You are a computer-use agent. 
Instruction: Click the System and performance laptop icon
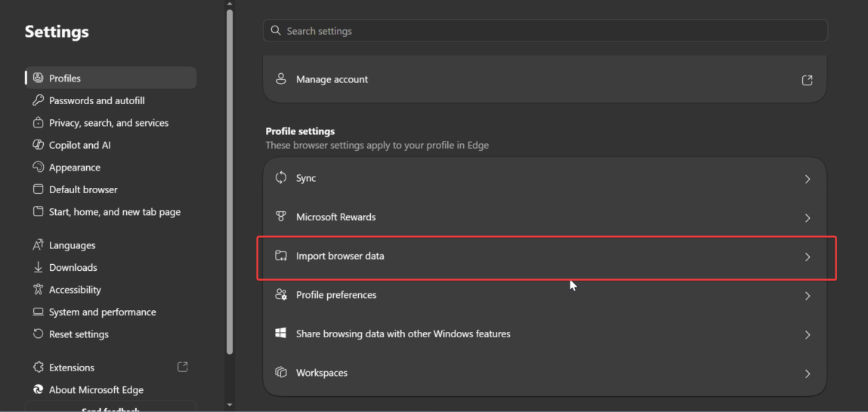(x=39, y=312)
